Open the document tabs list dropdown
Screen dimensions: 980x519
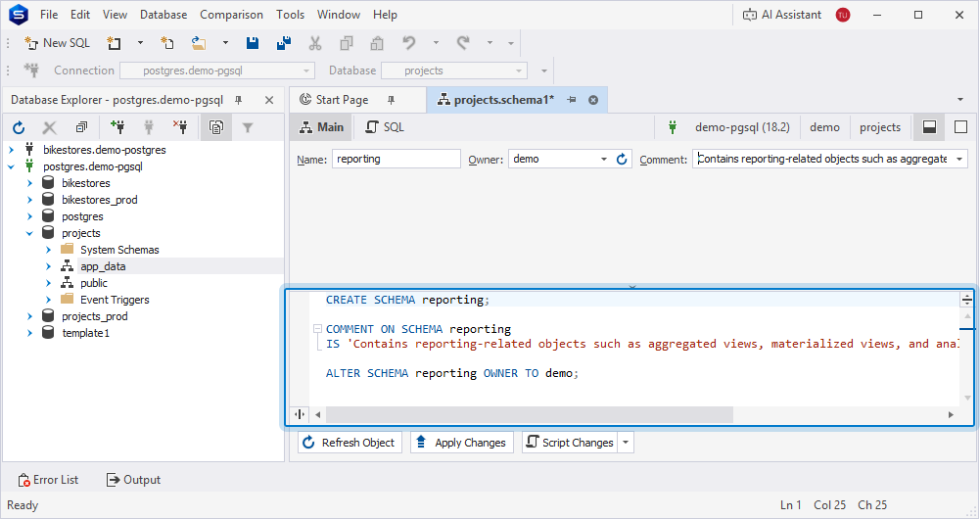(x=960, y=100)
